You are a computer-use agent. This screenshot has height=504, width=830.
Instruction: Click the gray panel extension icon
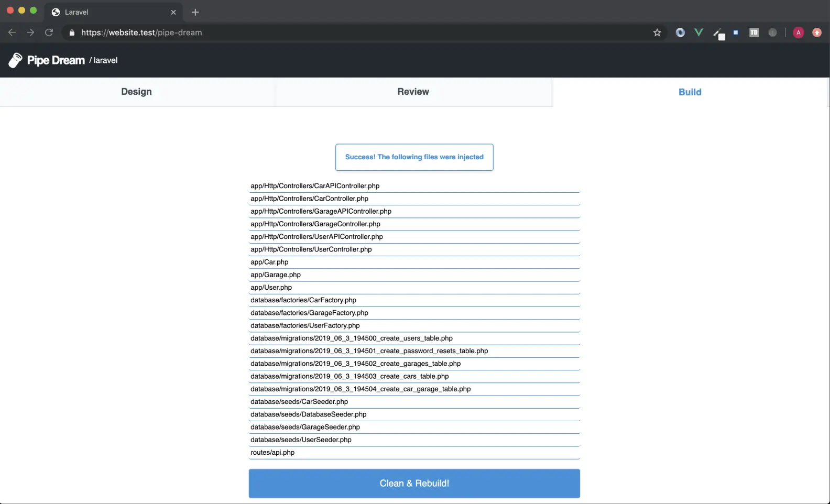754,32
